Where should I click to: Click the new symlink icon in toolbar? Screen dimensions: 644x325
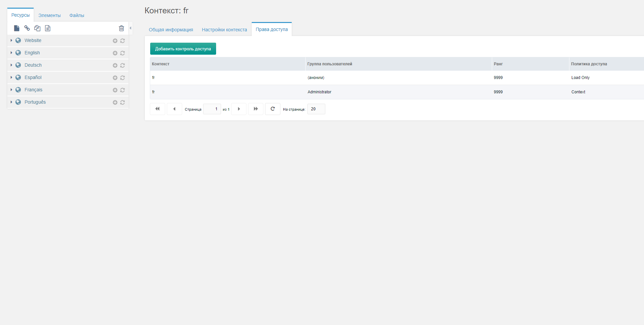[x=37, y=28]
